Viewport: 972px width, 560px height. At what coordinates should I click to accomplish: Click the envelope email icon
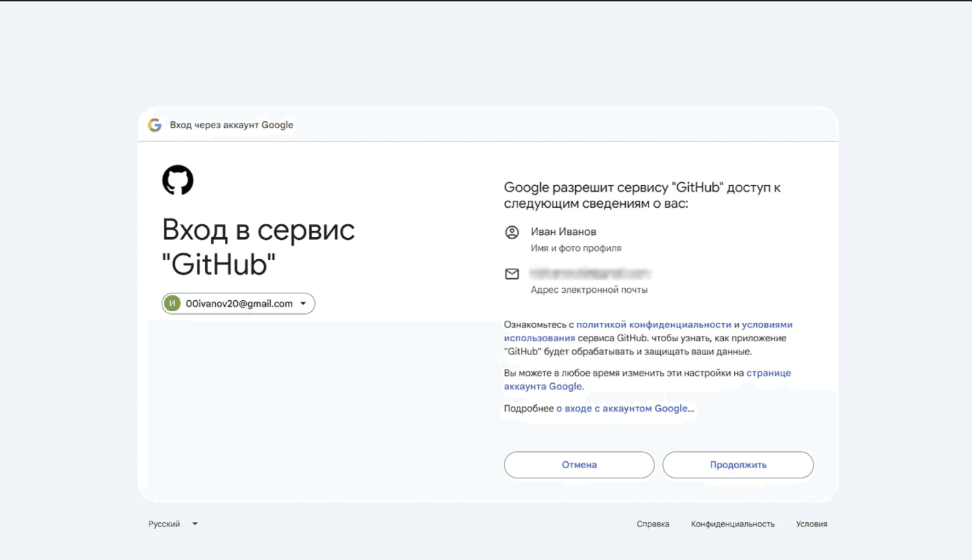tap(512, 274)
